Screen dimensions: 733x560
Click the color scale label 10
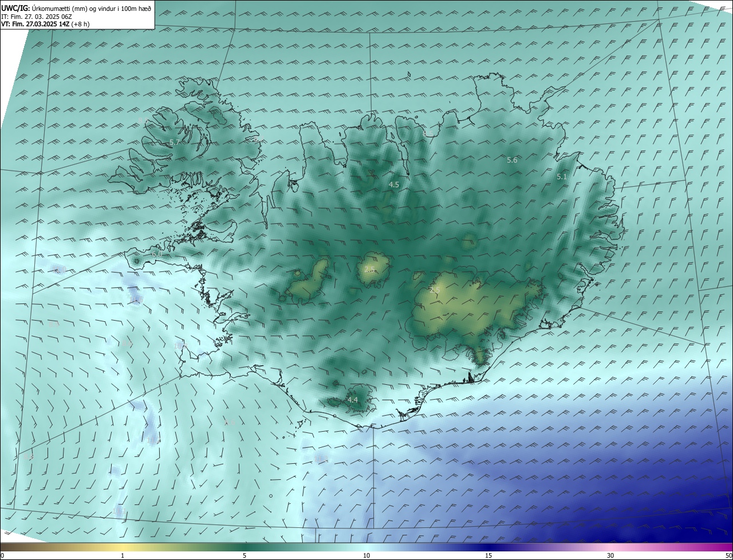pos(366,555)
